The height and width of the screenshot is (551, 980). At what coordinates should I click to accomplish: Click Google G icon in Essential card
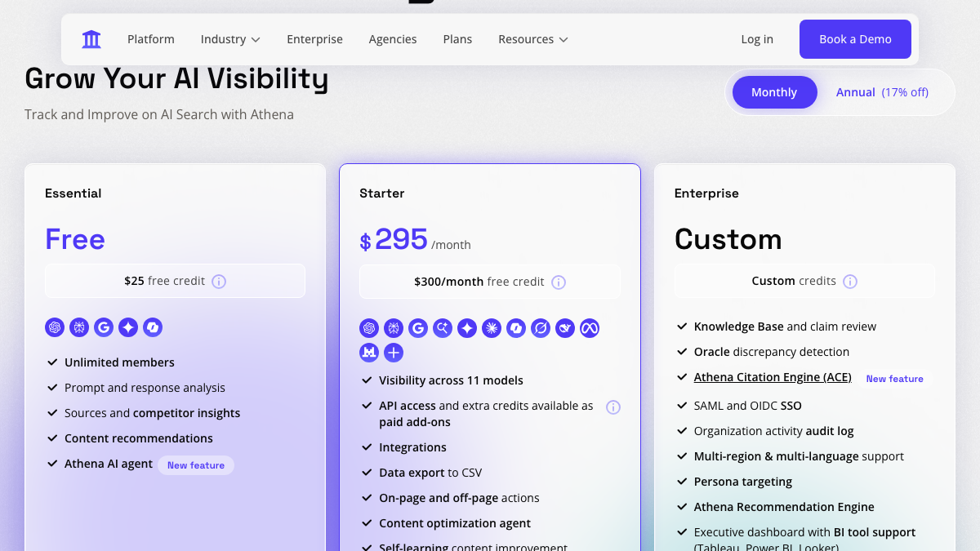point(104,327)
